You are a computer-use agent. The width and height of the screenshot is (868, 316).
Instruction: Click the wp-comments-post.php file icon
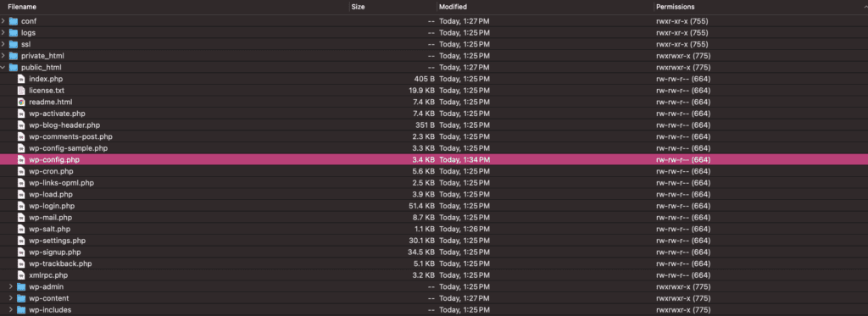click(x=21, y=136)
